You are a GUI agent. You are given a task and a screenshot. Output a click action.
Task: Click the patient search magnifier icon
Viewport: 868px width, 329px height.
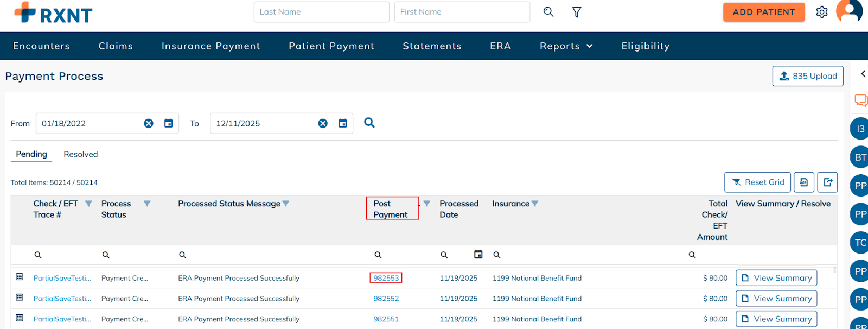pos(548,12)
